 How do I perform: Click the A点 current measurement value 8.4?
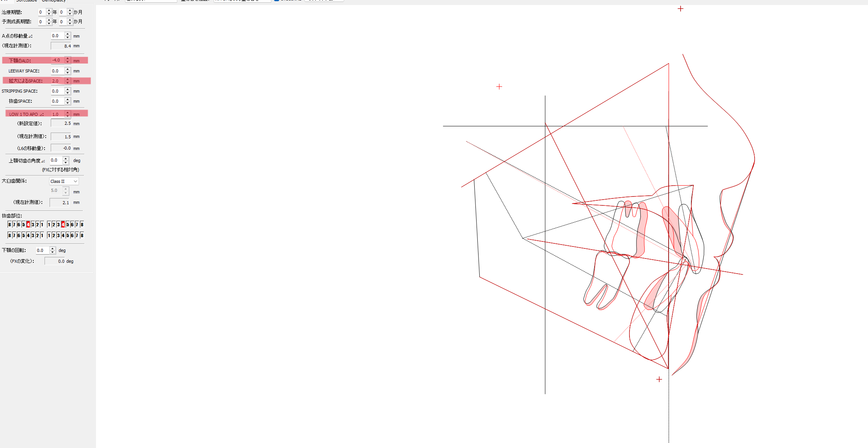coord(61,46)
